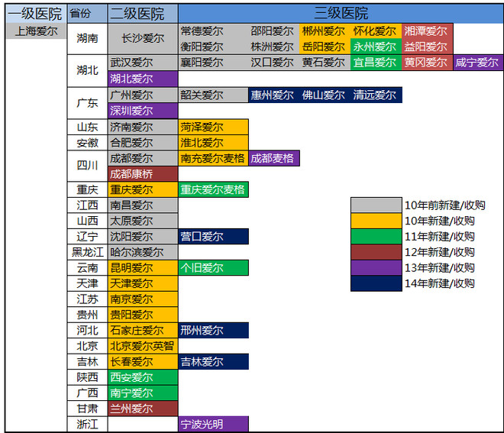The image size is (504, 433).
Task: Select the 省份 header cell
Action: 87,14
